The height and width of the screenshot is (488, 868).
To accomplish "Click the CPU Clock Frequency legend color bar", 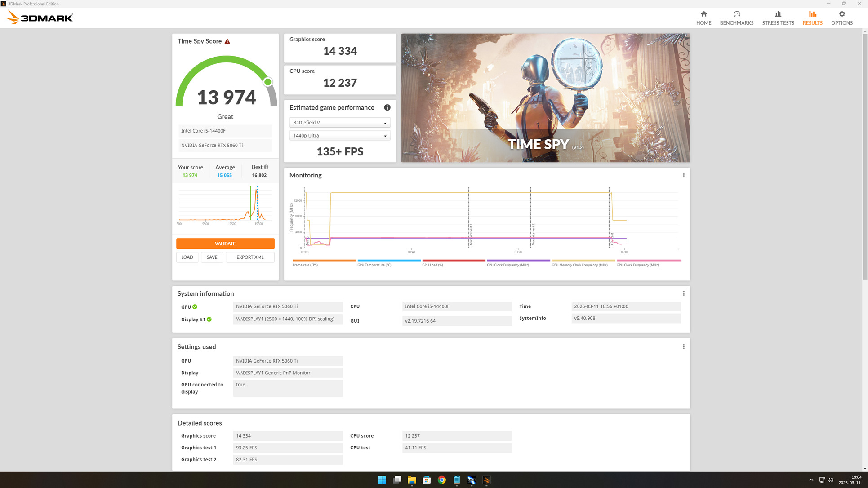I will (518, 260).
